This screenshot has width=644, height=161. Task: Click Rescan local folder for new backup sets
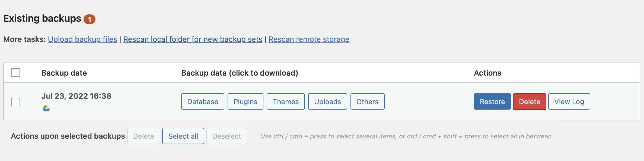[x=193, y=39]
